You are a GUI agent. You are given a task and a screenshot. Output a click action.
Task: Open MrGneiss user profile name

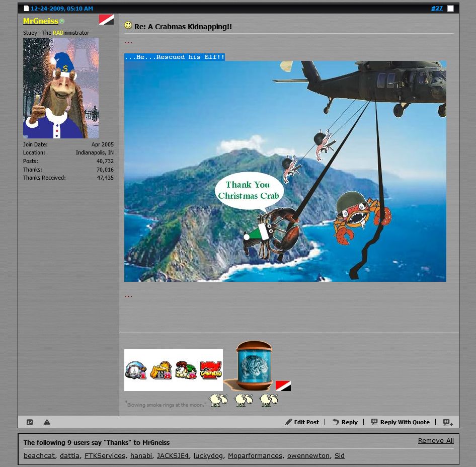(x=40, y=21)
